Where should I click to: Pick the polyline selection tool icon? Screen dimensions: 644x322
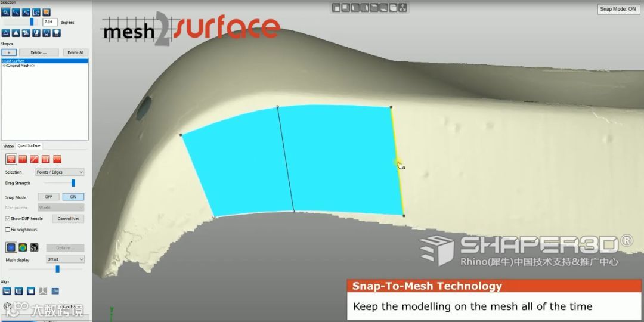(x=26, y=13)
